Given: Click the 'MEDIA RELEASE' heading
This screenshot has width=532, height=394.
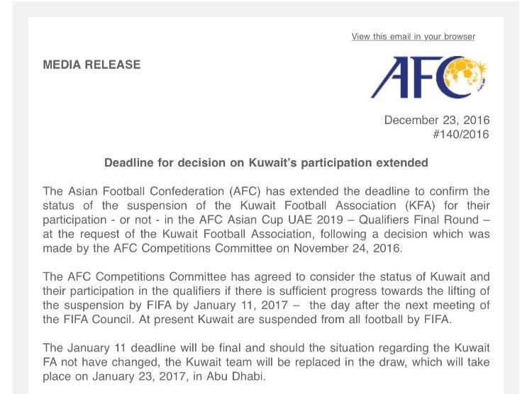Looking at the screenshot, I should [x=92, y=64].
